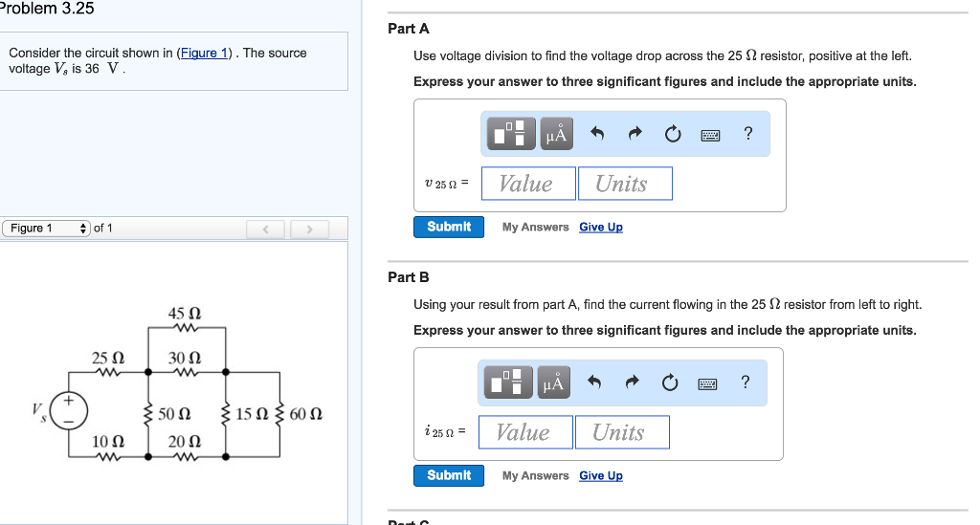Submit the Part B answer
Viewport: 980px width, 525px height.
coord(449,475)
